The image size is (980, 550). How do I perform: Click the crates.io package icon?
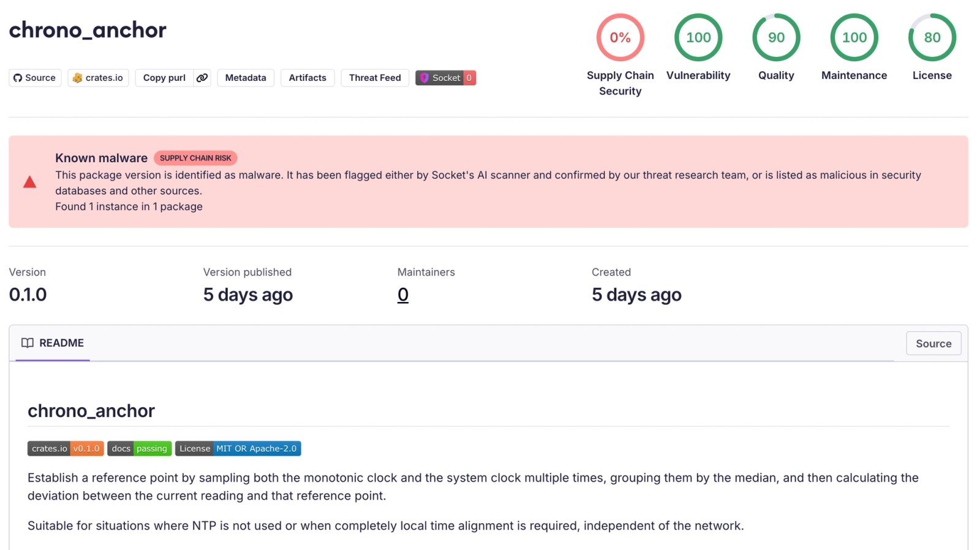pyautogui.click(x=77, y=78)
